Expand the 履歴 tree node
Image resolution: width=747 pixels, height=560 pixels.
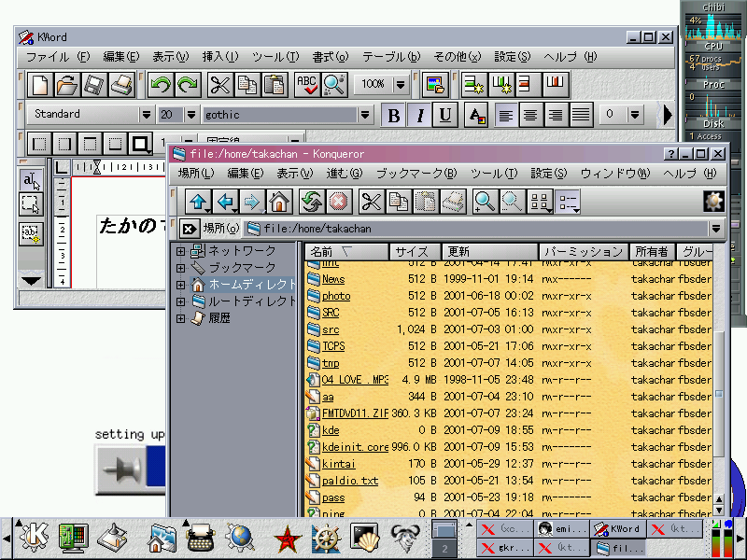click(180, 318)
